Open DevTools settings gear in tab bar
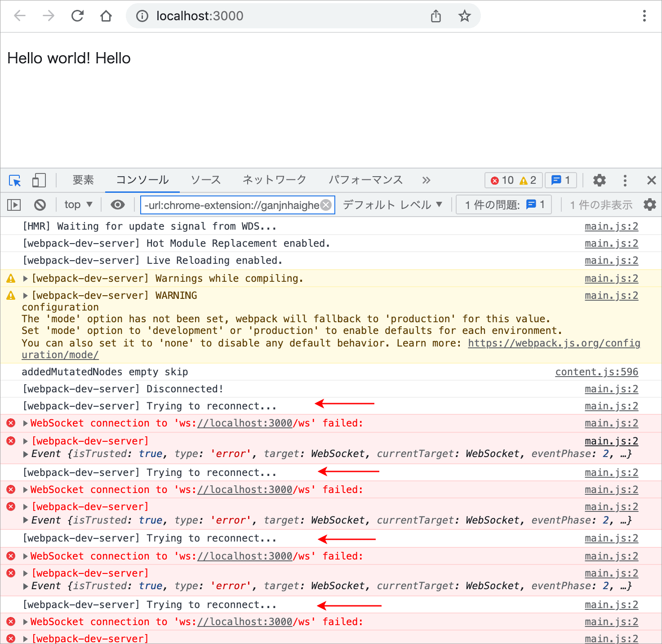This screenshot has width=662, height=644. 599,181
